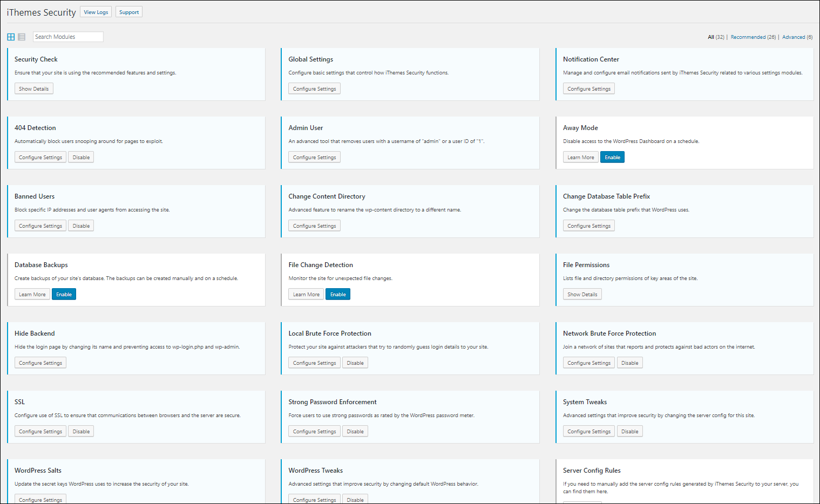Filter modules by Recommended (26)

pos(753,37)
